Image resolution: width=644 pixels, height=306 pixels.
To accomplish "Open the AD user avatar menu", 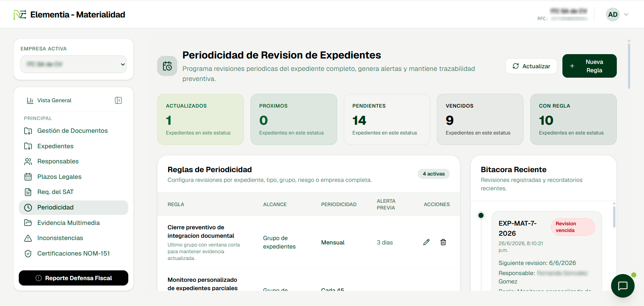I will pyautogui.click(x=613, y=14).
